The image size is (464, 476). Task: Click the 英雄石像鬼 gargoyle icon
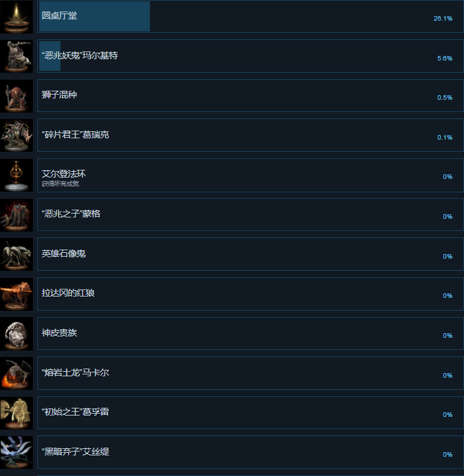[x=16, y=254]
